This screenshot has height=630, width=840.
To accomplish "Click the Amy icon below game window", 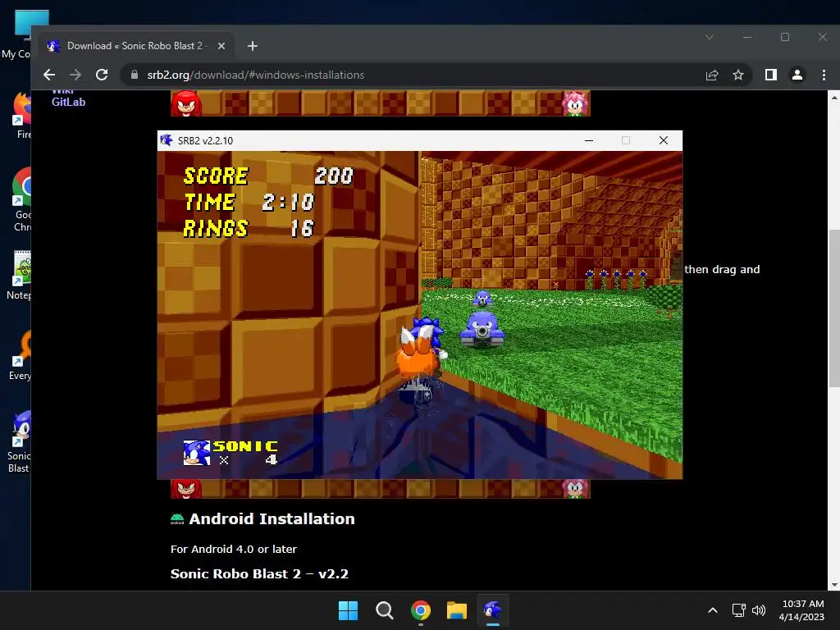I will point(575,489).
